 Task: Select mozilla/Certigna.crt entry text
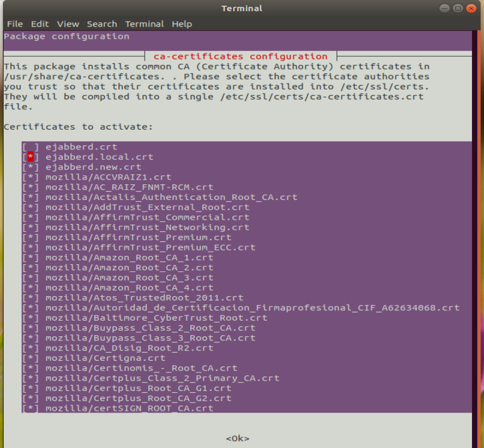(x=106, y=358)
